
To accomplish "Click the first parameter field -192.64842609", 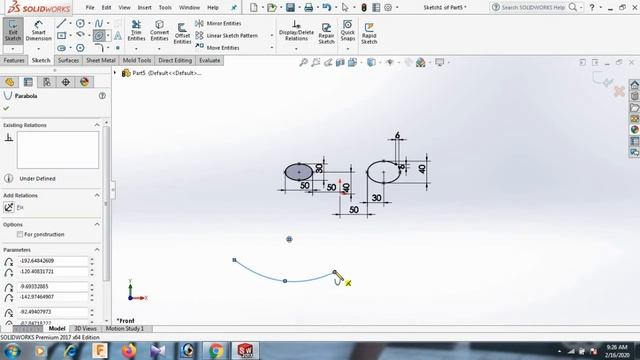I will 53,261.
